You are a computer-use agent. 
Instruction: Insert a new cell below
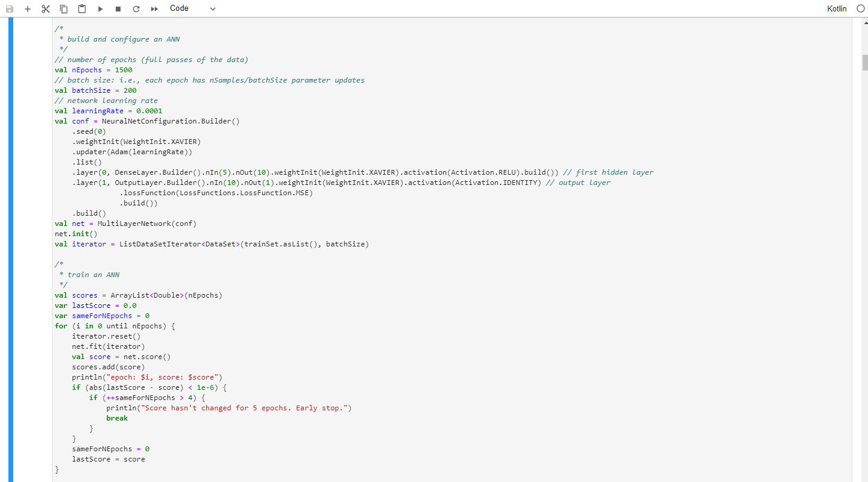pos(27,8)
